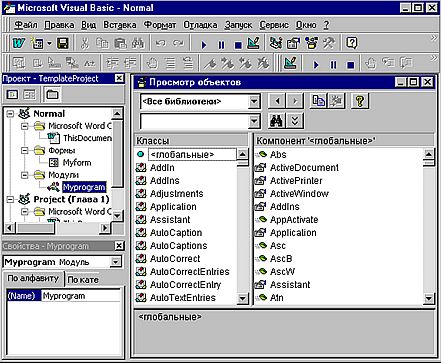Screen dimensions: 441x364
Task: Select the Myprogram module in the tree
Action: [84, 187]
